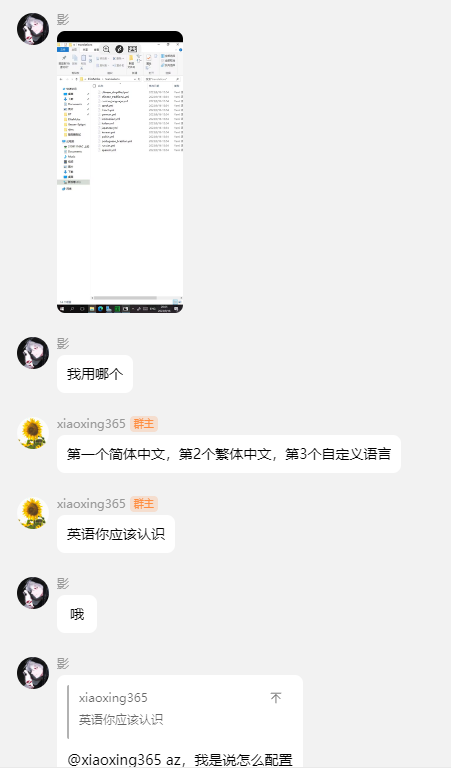Click xiaoxing365 username above 英语你应该认识 bubble
The image size is (451, 768).
(91, 504)
